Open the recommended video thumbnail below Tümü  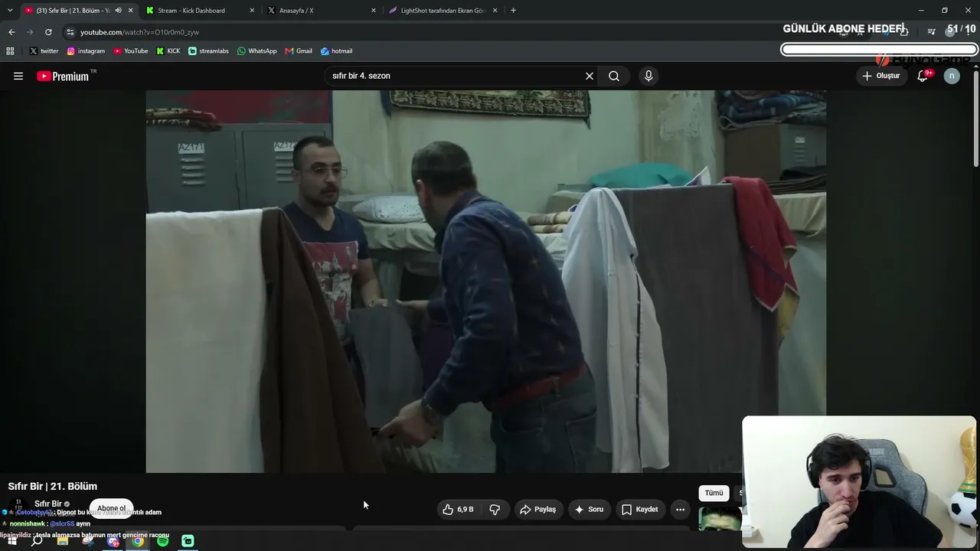(720, 519)
